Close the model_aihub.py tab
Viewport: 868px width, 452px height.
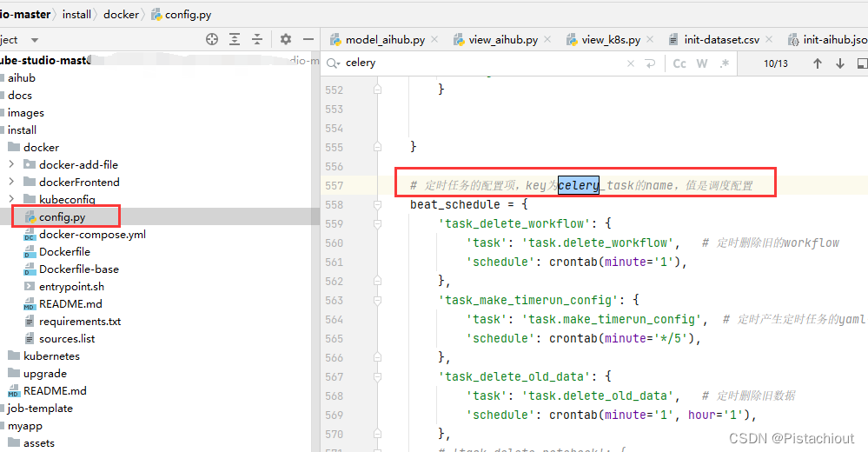pos(434,39)
